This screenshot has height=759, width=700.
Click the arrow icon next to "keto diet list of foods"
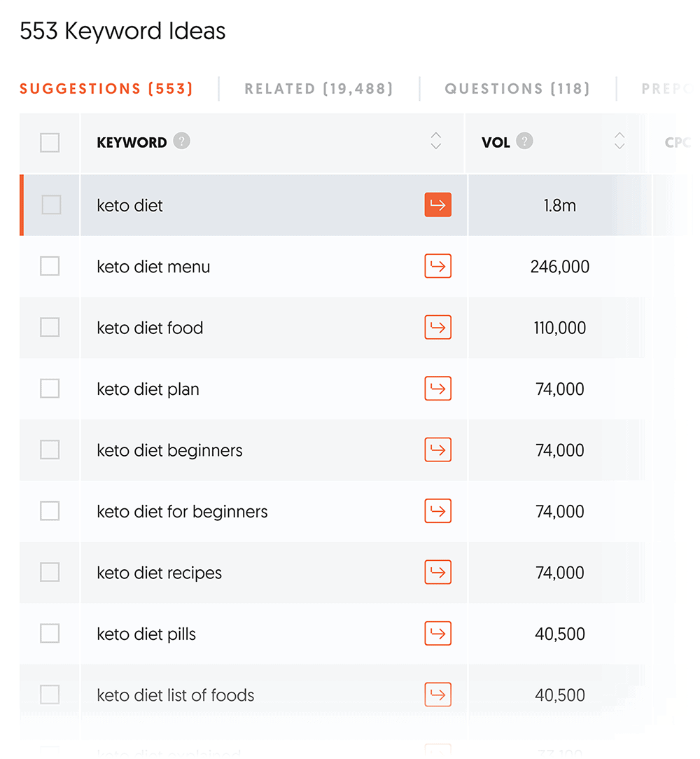(437, 695)
